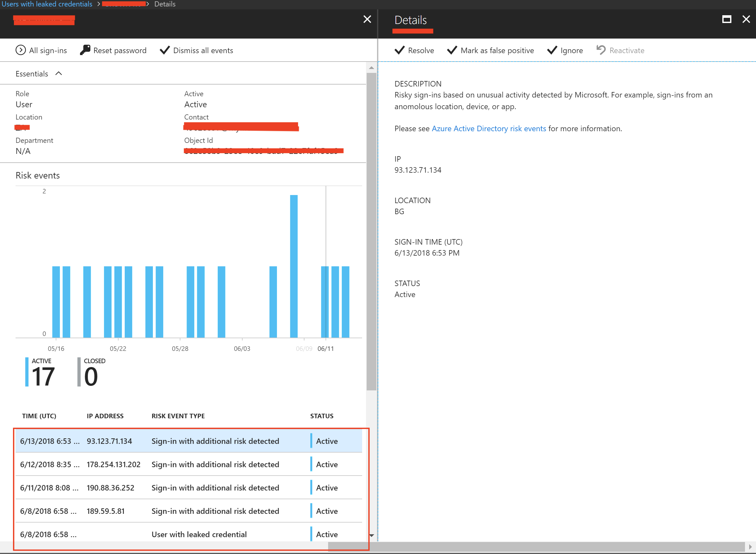The height and width of the screenshot is (554, 756).
Task: Click the Reactivate undo arrow icon
Action: coord(601,50)
